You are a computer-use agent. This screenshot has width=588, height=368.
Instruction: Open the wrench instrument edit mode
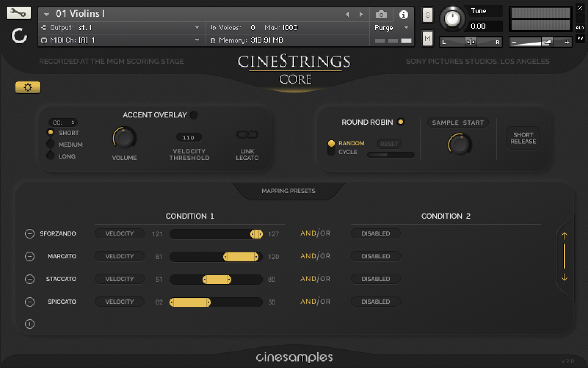coord(19,13)
